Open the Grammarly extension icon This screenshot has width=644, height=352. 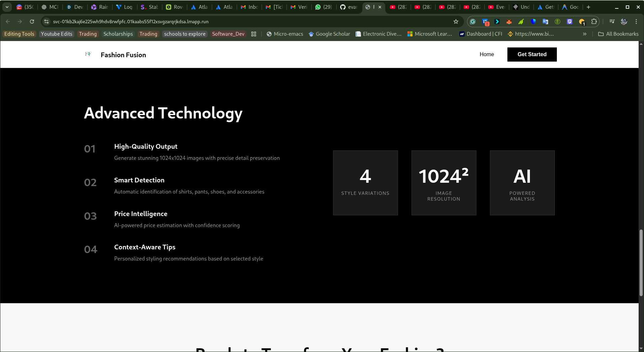coord(473,22)
